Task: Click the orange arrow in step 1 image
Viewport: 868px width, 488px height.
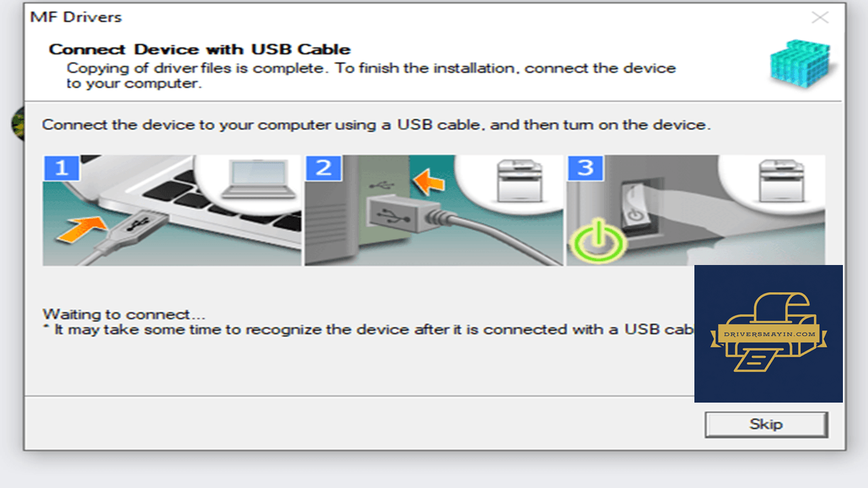Action: point(83,228)
